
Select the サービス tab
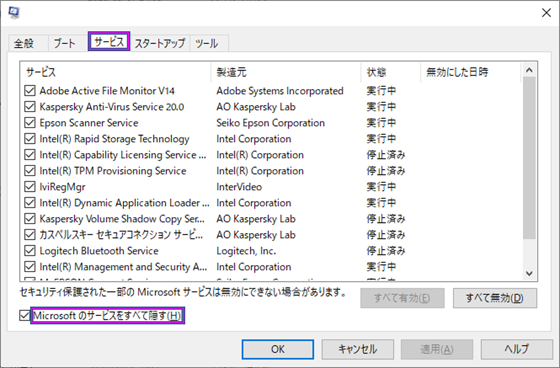(109, 41)
